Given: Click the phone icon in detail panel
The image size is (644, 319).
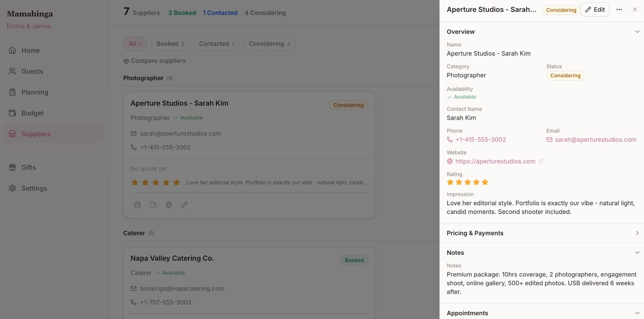Looking at the screenshot, I should point(450,140).
